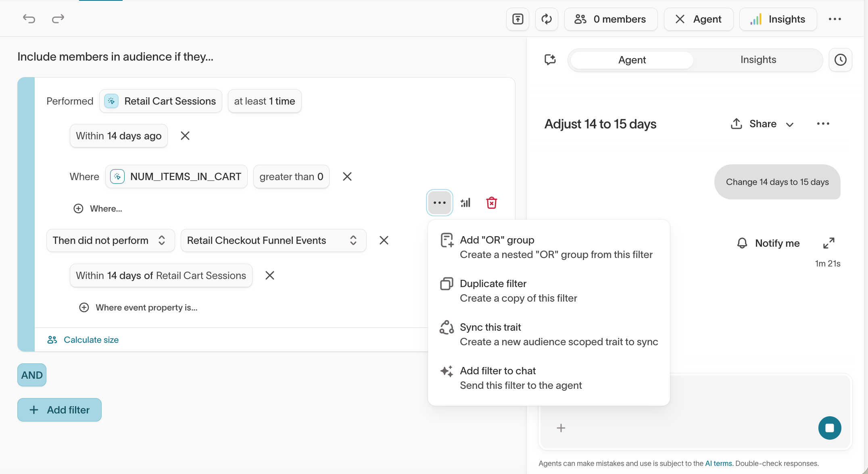Viewport: 868px width, 474px height.
Task: Click the redo arrow icon
Action: [58, 19]
